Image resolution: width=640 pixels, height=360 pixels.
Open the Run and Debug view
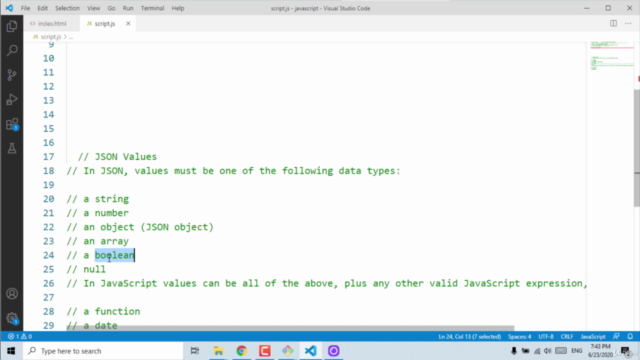(x=12, y=100)
